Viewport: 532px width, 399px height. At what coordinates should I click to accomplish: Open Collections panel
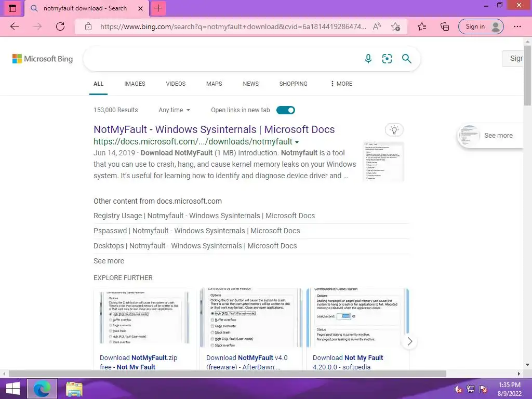tap(445, 26)
